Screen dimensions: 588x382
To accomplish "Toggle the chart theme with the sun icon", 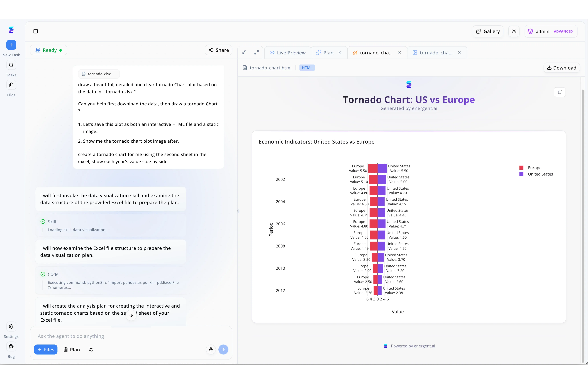I will tap(560, 92).
